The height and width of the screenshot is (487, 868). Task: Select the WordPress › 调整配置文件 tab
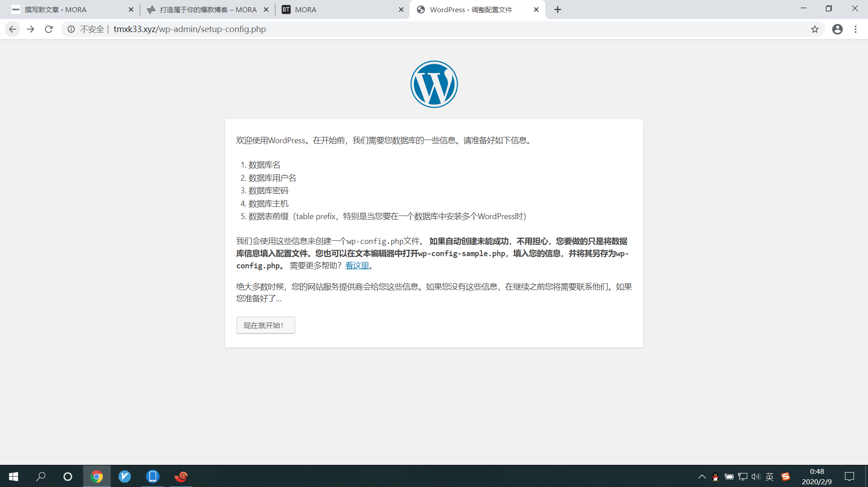tap(477, 9)
